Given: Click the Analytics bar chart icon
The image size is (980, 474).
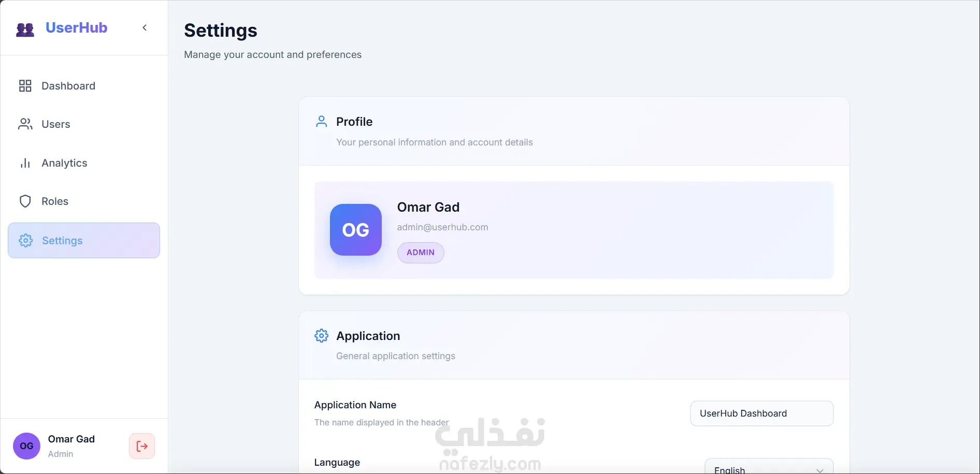Looking at the screenshot, I should click(25, 163).
